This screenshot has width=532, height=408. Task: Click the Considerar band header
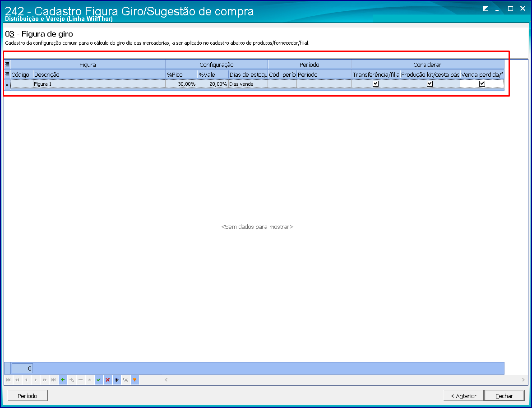tap(427, 65)
